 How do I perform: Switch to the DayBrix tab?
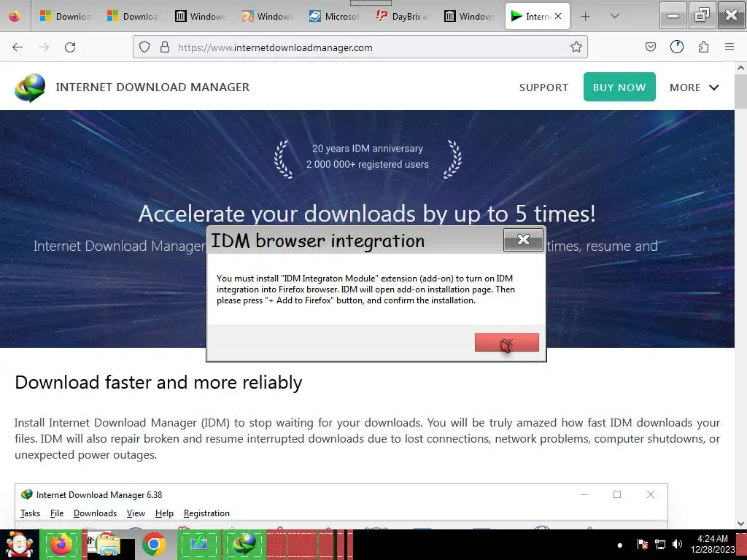(x=401, y=16)
